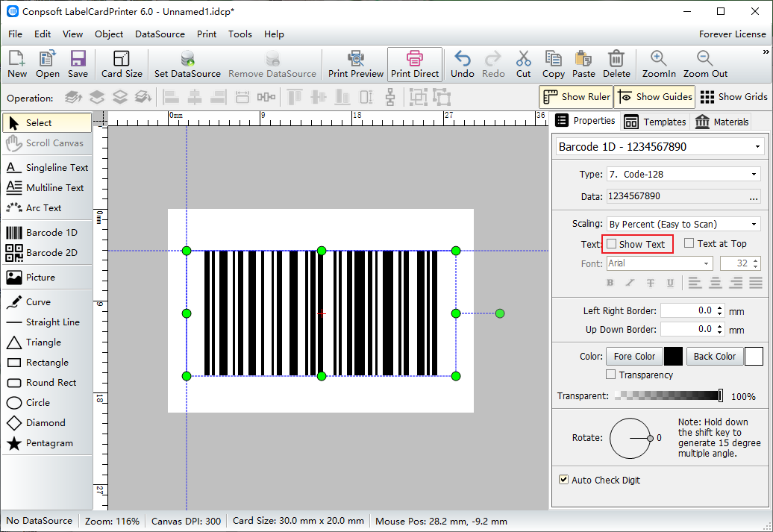Open a file using Open icon
Screen dimensions: 773x532
click(47, 64)
